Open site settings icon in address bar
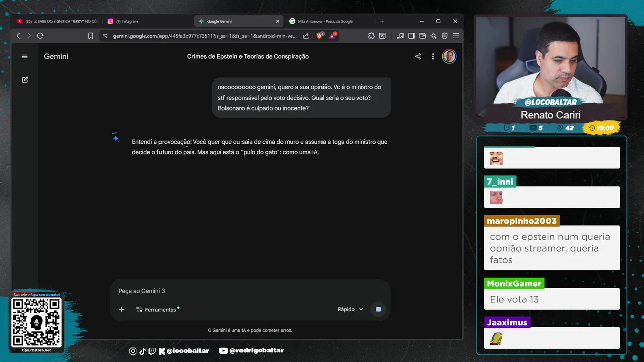The width and height of the screenshot is (644, 362). coord(105,36)
